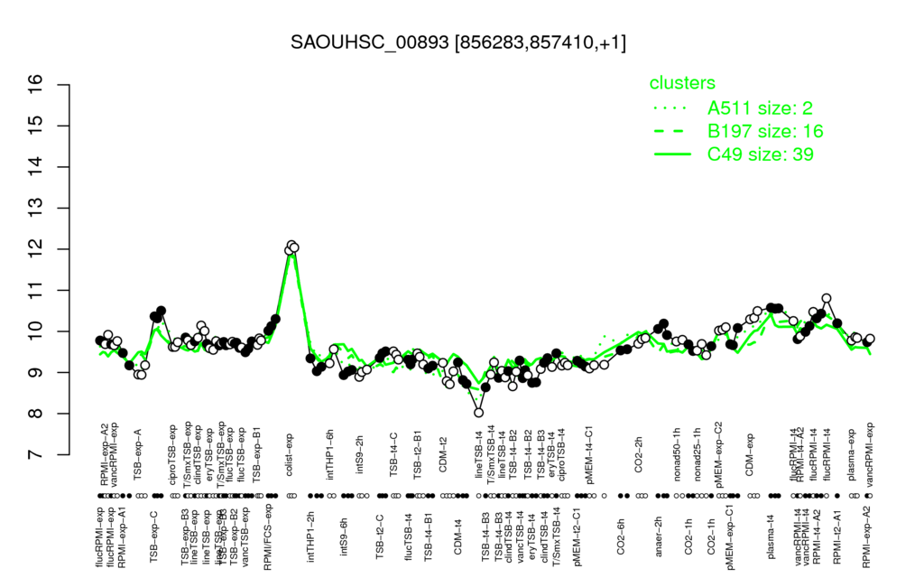Image resolution: width=924 pixels, height=578 pixels.
Task: Select the 'CDM-t4' lower-row label
Action: (x=457, y=536)
